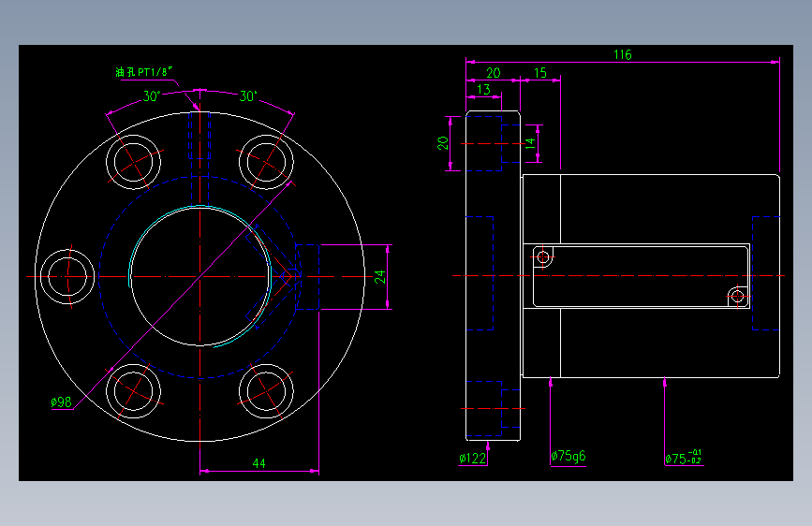The height and width of the screenshot is (526, 812).
Task: Select the 44 horizontal dimension text
Action: [x=258, y=463]
